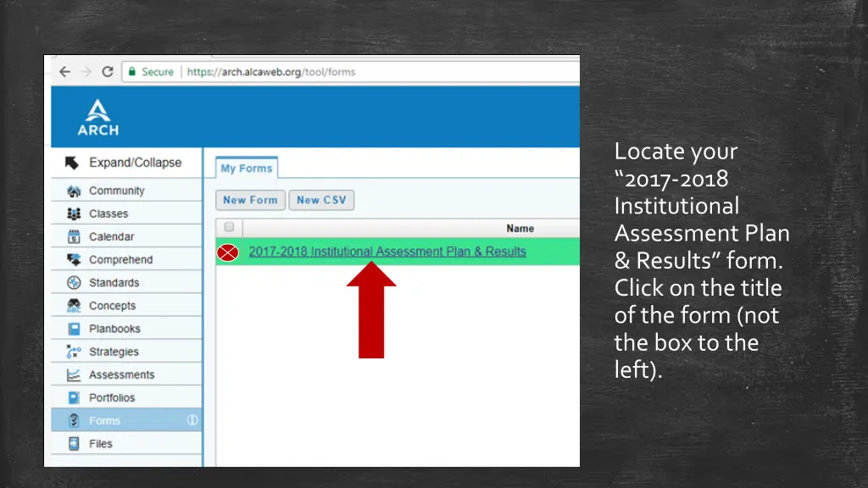
Task: Open Concepts in the sidebar
Action: click(126, 306)
